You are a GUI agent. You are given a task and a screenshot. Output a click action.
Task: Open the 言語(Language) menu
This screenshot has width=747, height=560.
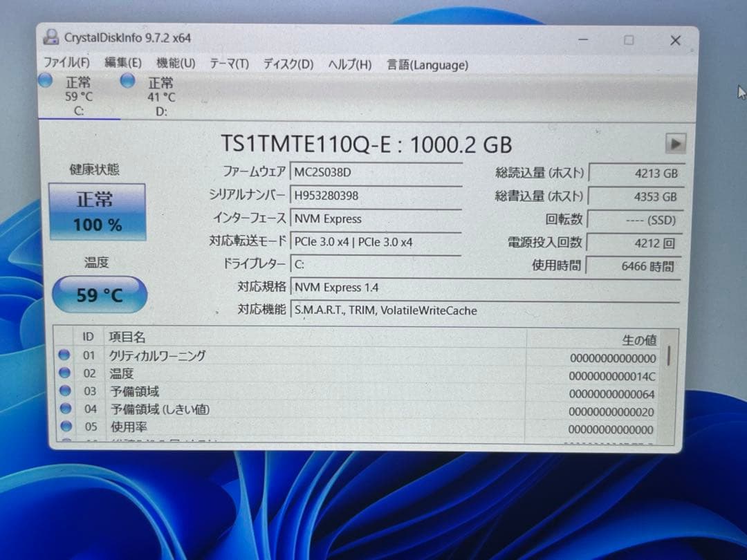427,64
